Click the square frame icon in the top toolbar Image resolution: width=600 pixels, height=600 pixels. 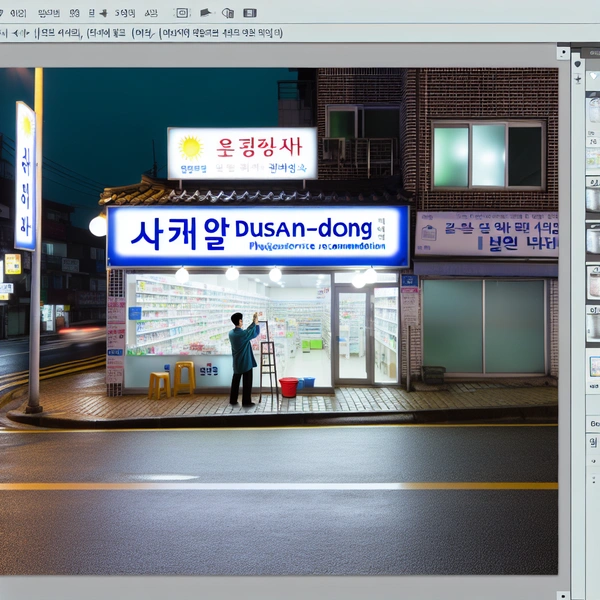(x=181, y=13)
